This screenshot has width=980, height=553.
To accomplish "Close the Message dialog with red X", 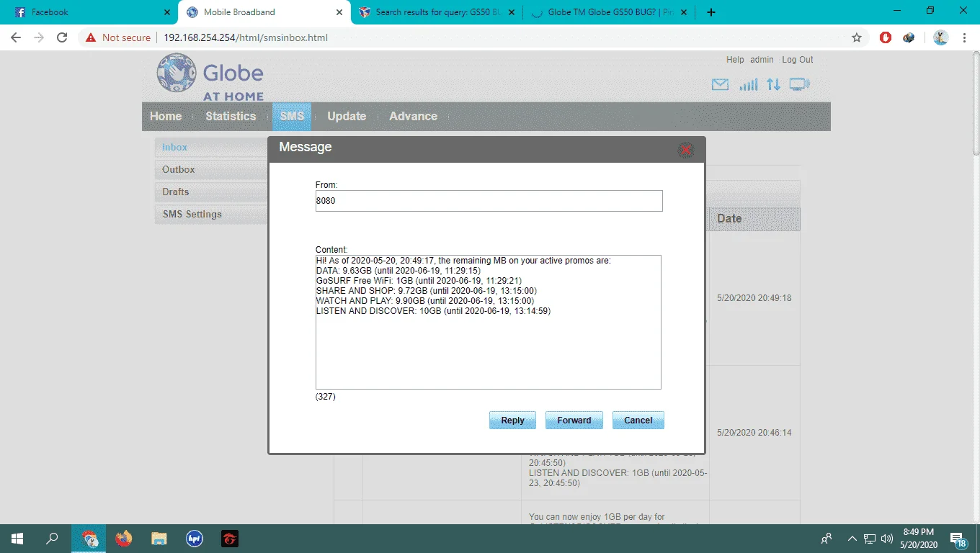I will 685,150.
